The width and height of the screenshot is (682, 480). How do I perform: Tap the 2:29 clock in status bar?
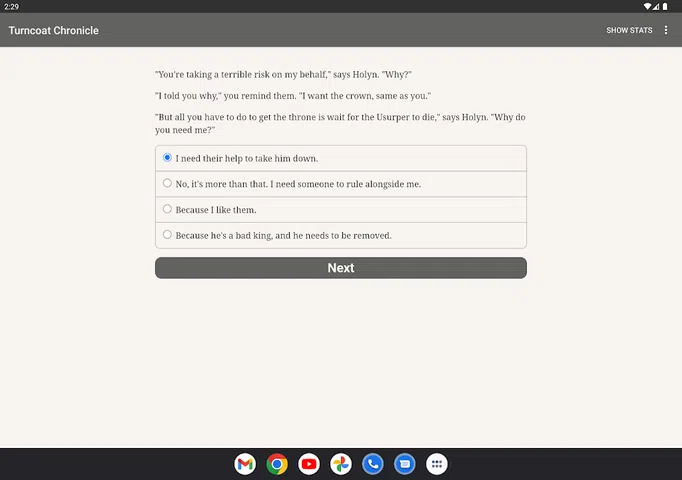11,6
